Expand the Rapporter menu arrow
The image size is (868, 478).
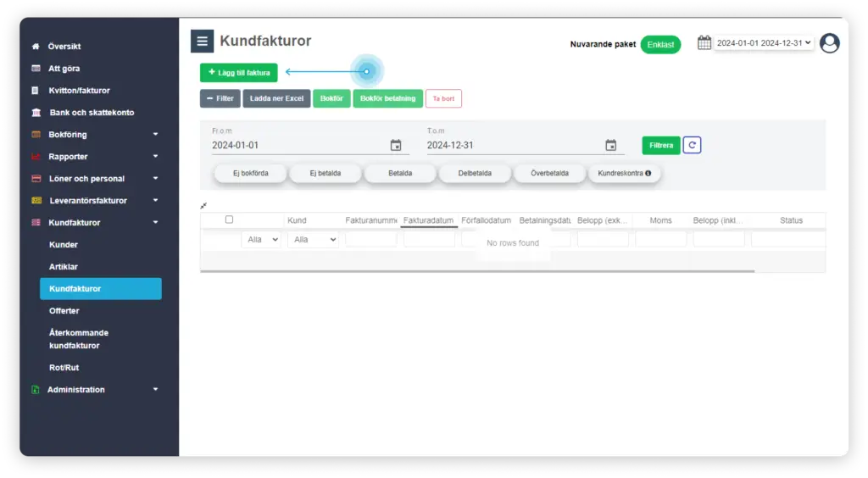[156, 157]
